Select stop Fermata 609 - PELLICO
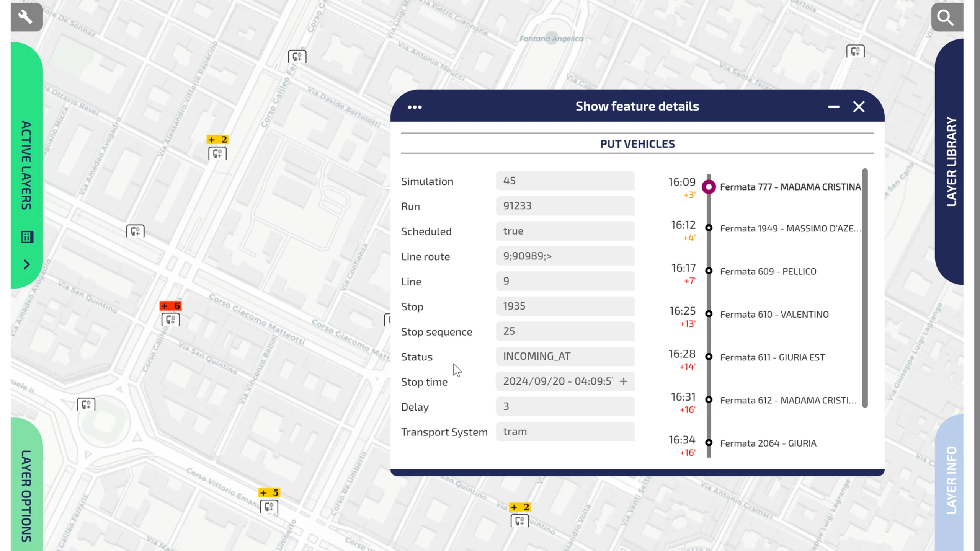Image resolution: width=980 pixels, height=551 pixels. 768,271
